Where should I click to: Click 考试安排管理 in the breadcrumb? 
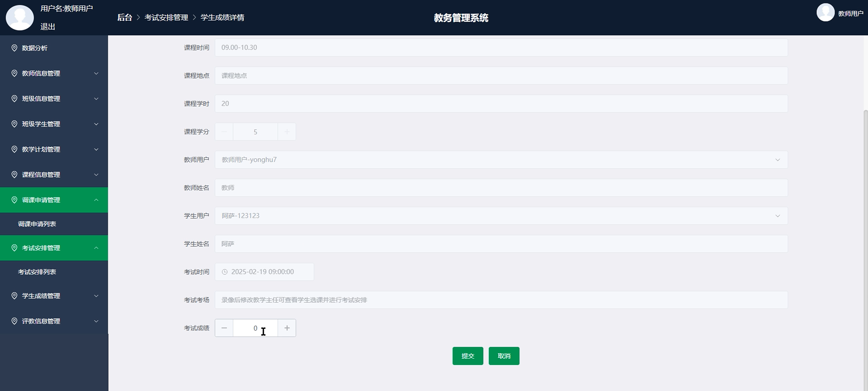click(166, 17)
